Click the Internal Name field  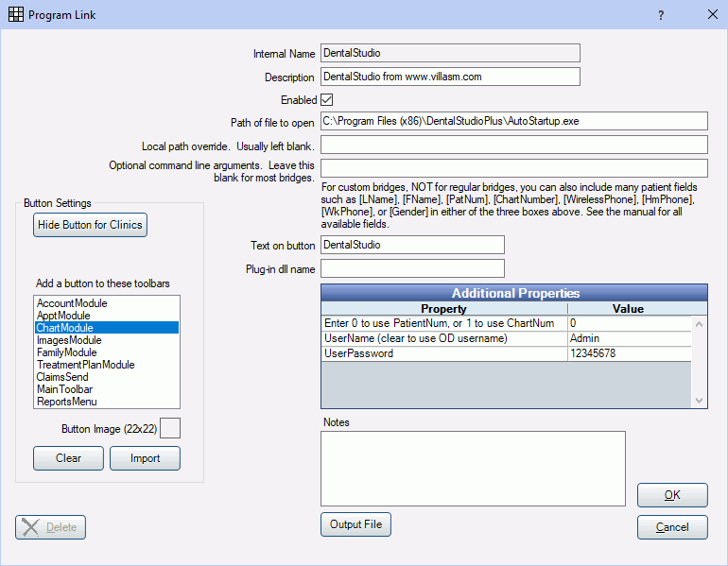pyautogui.click(x=450, y=53)
